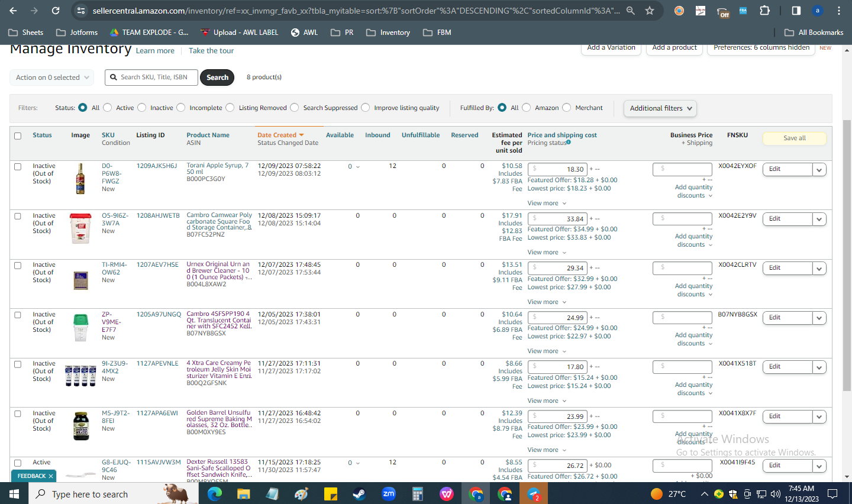Launch Microsoft Edge from taskbar
The width and height of the screenshot is (852, 504).
[x=214, y=493]
